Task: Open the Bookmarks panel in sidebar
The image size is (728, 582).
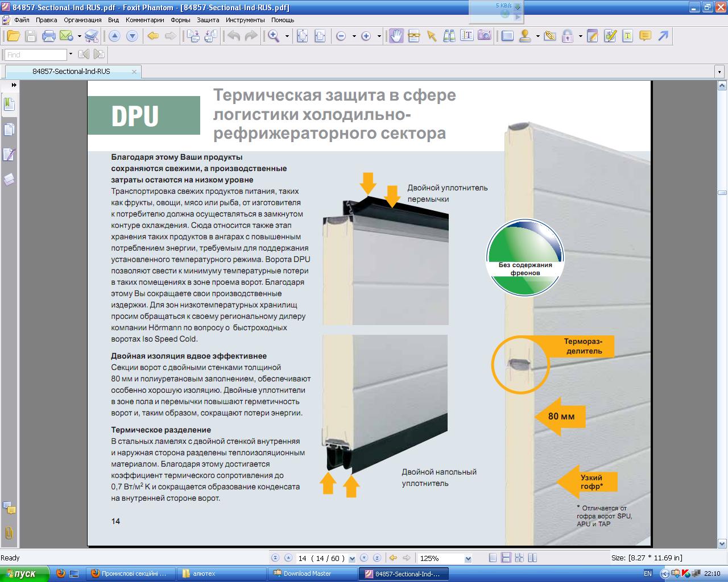Action: click(9, 104)
